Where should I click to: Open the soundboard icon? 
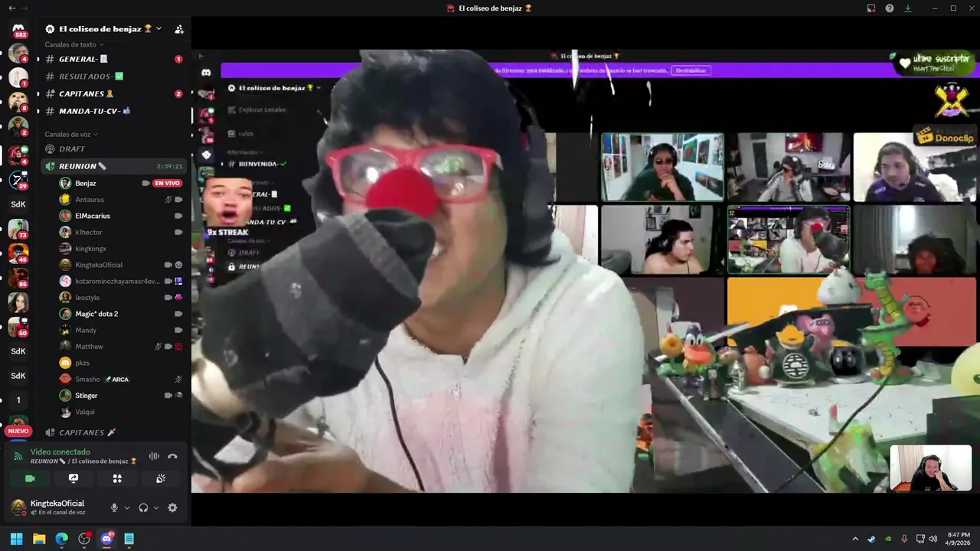pos(161,478)
